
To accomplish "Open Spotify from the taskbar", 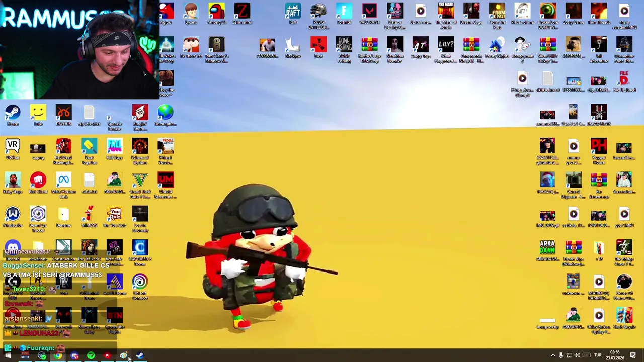I will coord(91,356).
